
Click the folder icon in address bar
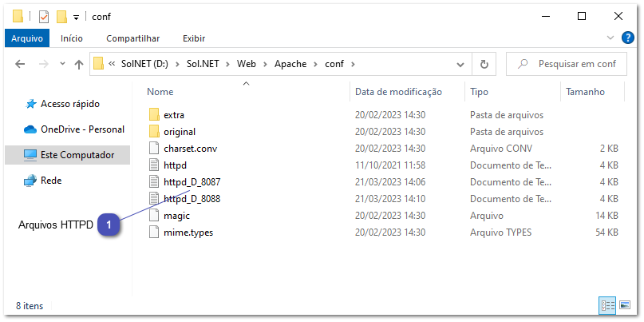coord(98,64)
